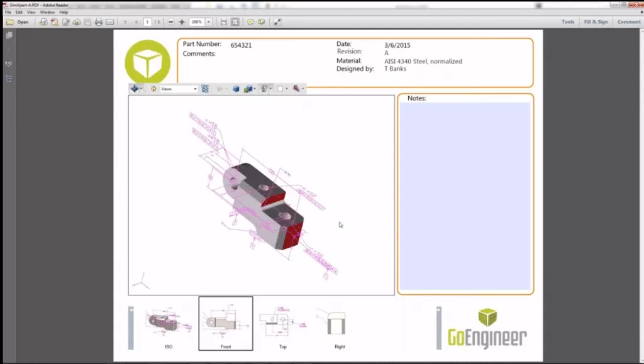Click the 3D bracket model in viewport
This screenshot has width=644, height=364.
pos(264,206)
